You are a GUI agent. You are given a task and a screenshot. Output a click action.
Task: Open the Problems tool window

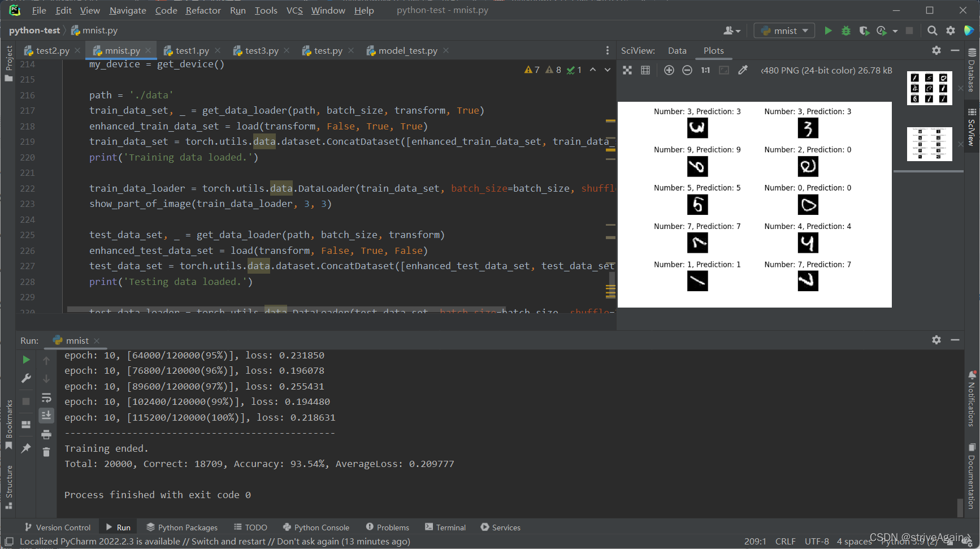coord(387,527)
